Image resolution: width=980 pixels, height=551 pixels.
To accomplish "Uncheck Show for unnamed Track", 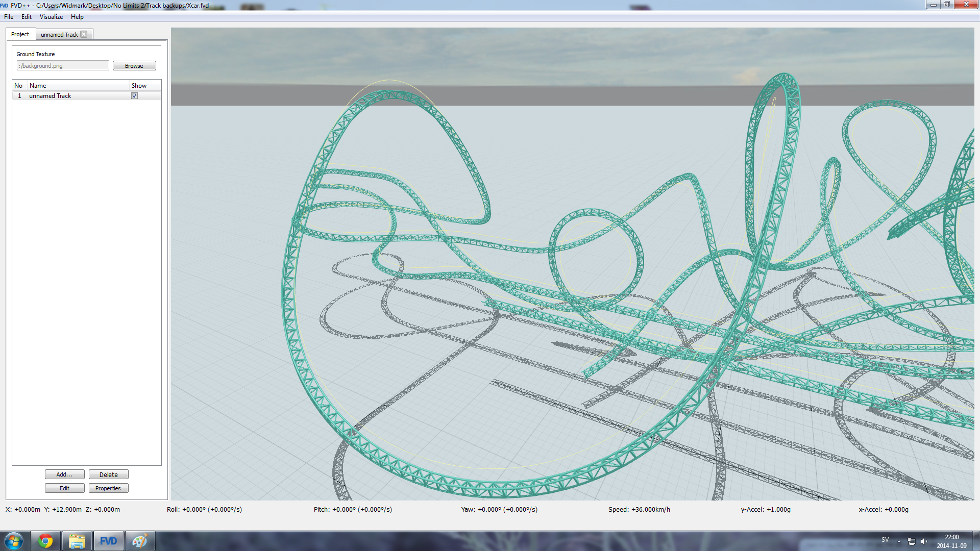I will coord(135,96).
